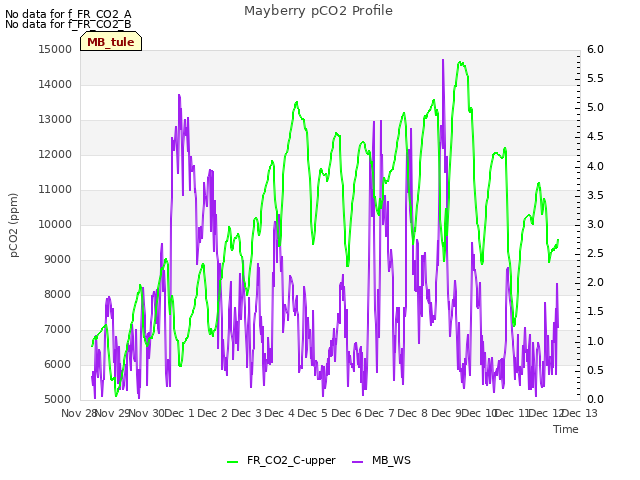
Task: Click the 'No data for f_FR_CO2_B' message
Action: 68,24
